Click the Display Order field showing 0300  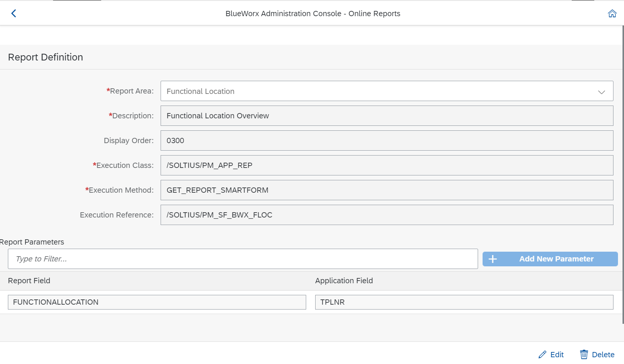[387, 140]
